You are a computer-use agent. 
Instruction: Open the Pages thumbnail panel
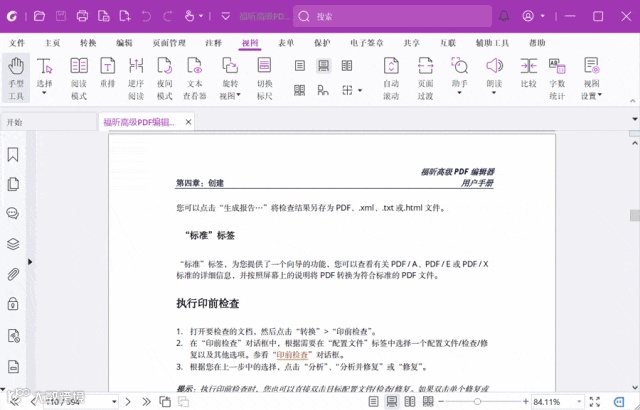pyautogui.click(x=13, y=184)
